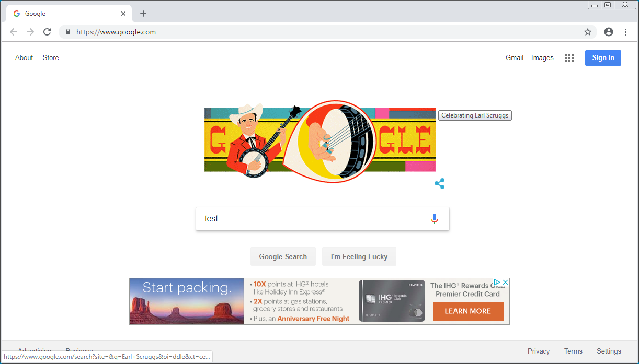This screenshot has height=364, width=639.
Task: Reload the page with refresh icon
Action: pos(47,32)
